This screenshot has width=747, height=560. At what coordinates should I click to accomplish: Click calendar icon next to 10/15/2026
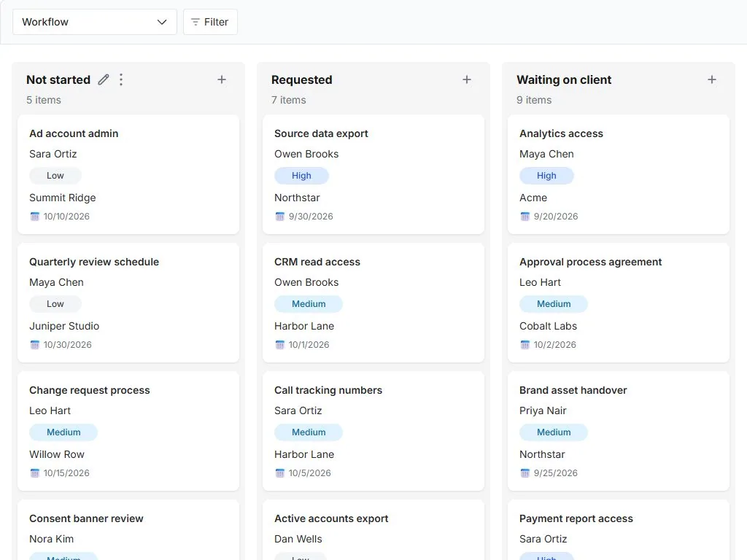click(x=35, y=472)
